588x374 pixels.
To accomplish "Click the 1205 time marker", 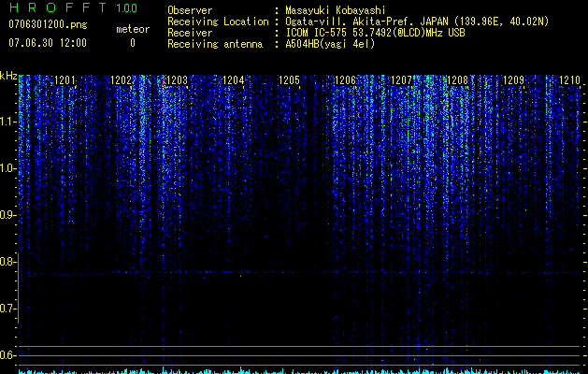I will pyautogui.click(x=289, y=79).
